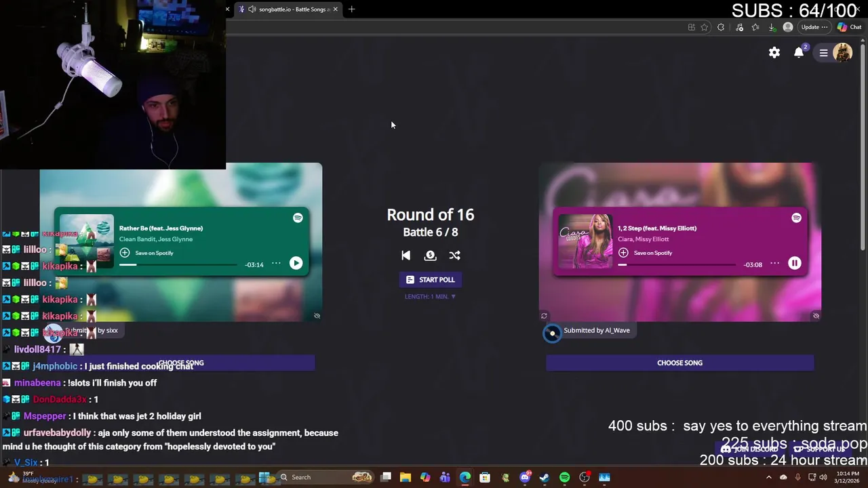Open the favorites list icon in Edge toolbar
Screen dimensions: 868x488
point(755,27)
